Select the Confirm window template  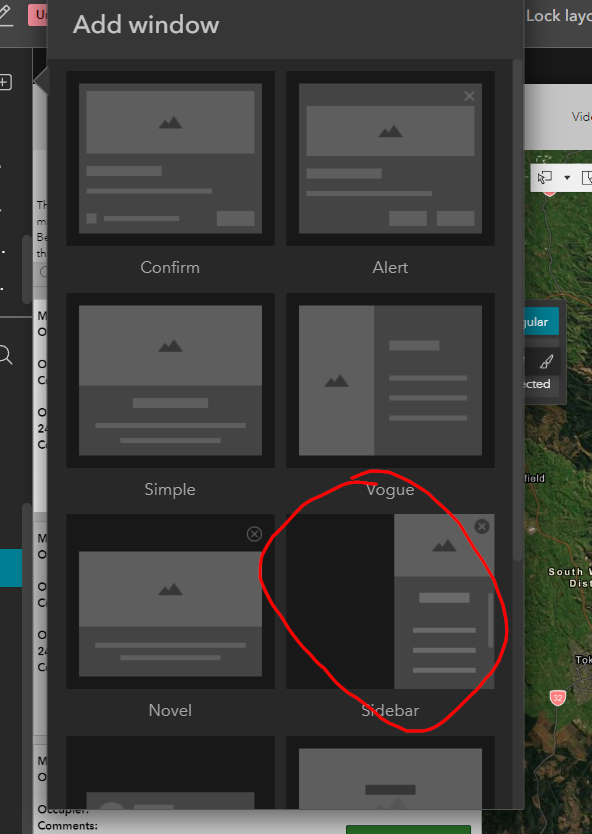tap(170, 159)
